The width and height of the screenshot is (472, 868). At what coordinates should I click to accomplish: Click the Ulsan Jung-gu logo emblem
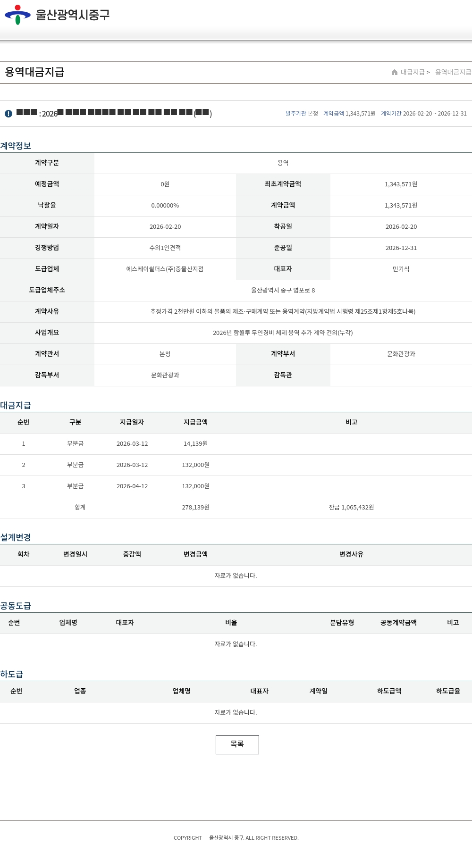pyautogui.click(x=17, y=15)
